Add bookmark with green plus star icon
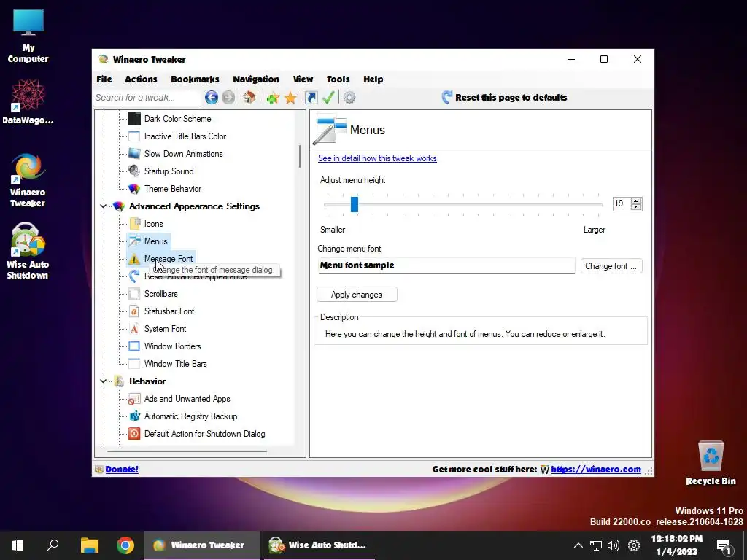The width and height of the screenshot is (747, 560). click(x=273, y=98)
